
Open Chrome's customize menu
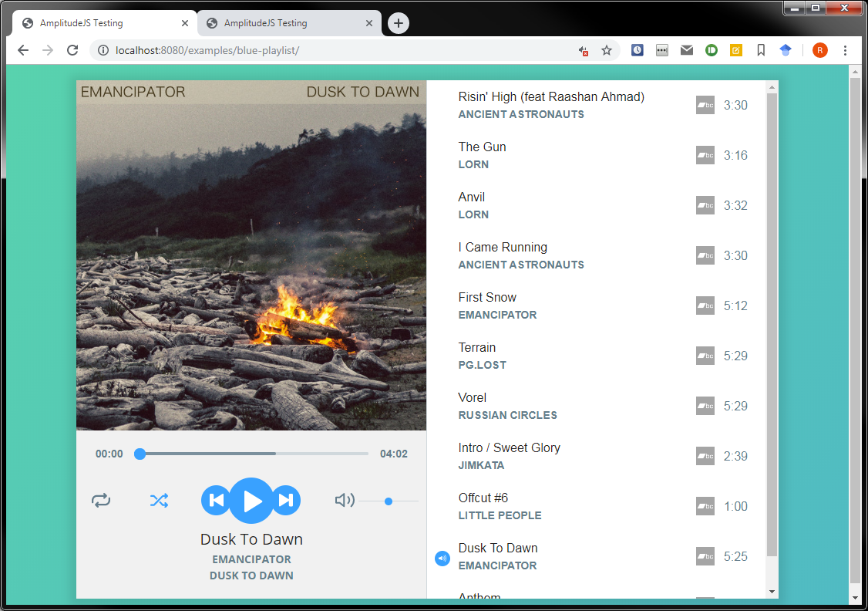click(846, 49)
